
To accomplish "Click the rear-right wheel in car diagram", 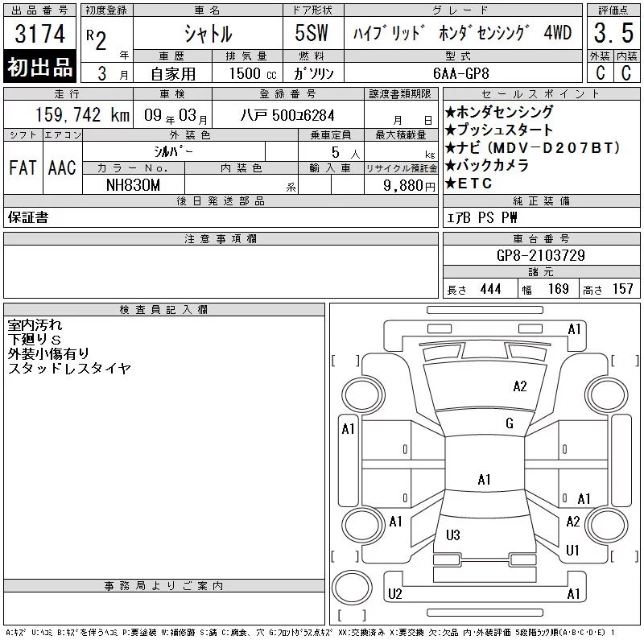I will 607,525.
